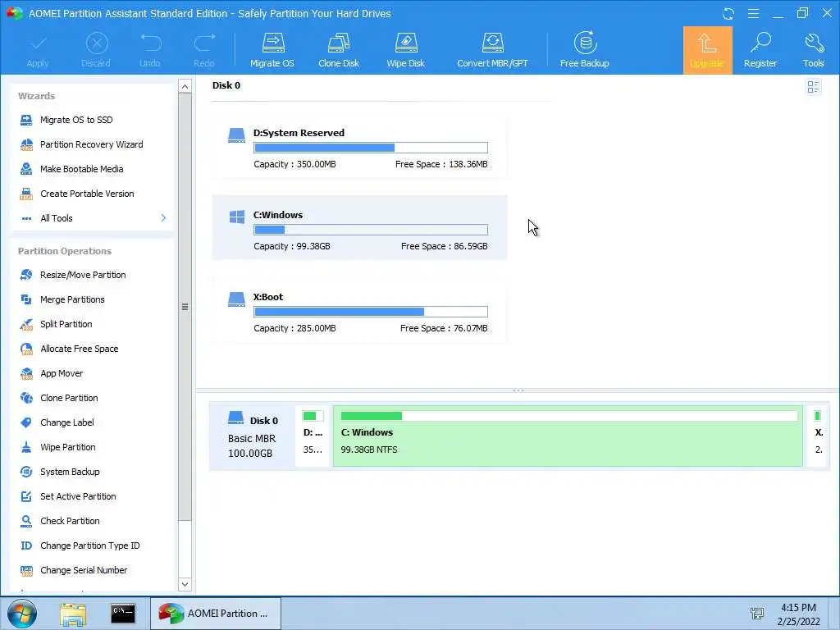Click sidebar scroll up arrow

(185, 86)
